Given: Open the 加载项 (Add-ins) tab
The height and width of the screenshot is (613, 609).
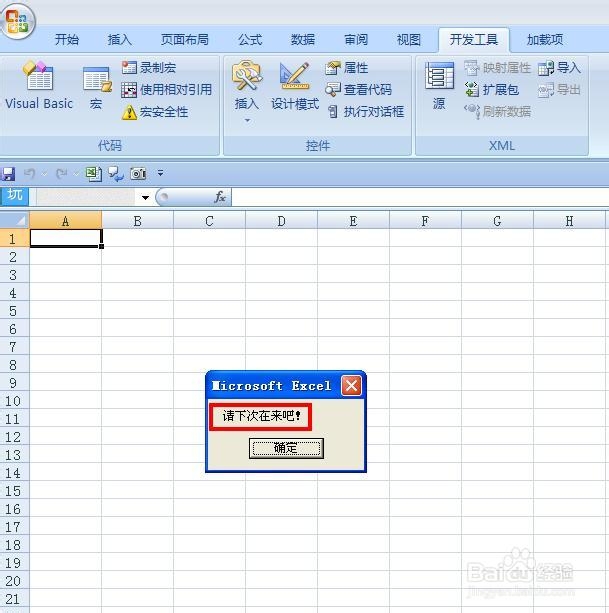Looking at the screenshot, I should click(x=545, y=40).
